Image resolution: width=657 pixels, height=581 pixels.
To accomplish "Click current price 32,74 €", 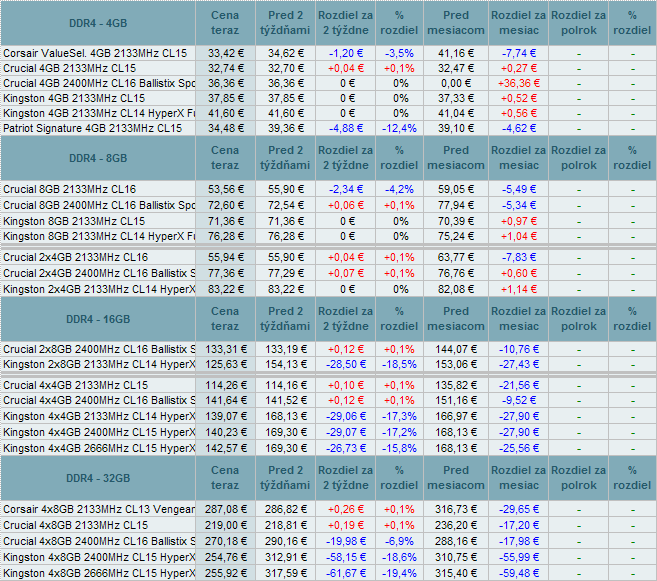I will 226,68.
